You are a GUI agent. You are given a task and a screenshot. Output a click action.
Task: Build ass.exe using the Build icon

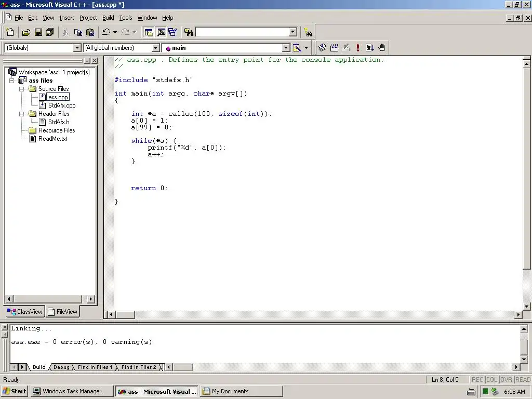334,48
